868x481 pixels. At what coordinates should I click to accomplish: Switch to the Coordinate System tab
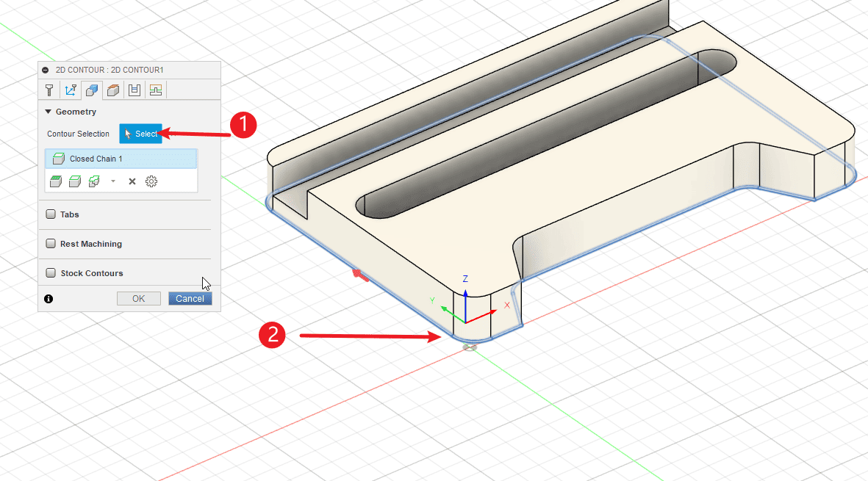[x=71, y=90]
